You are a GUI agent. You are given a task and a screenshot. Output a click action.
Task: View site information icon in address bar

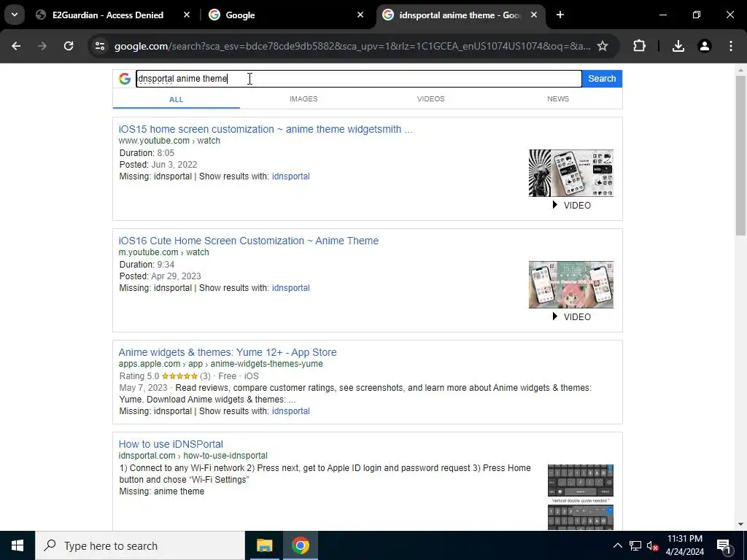click(x=100, y=46)
